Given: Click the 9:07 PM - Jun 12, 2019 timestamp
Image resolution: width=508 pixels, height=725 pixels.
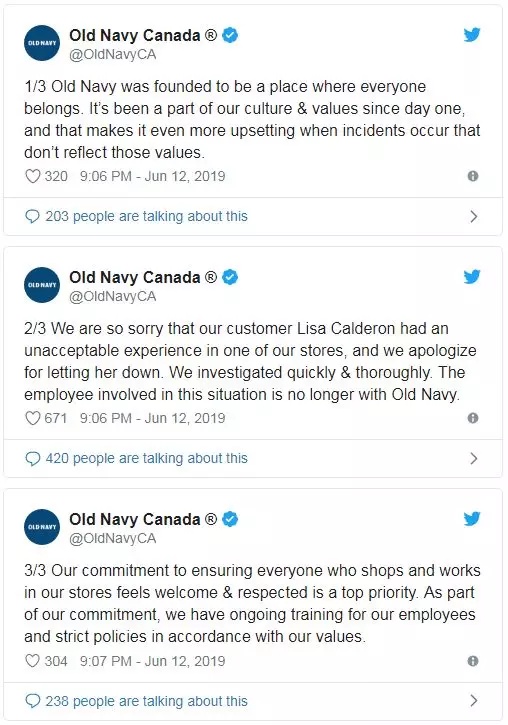Looking at the screenshot, I should click(x=153, y=661).
